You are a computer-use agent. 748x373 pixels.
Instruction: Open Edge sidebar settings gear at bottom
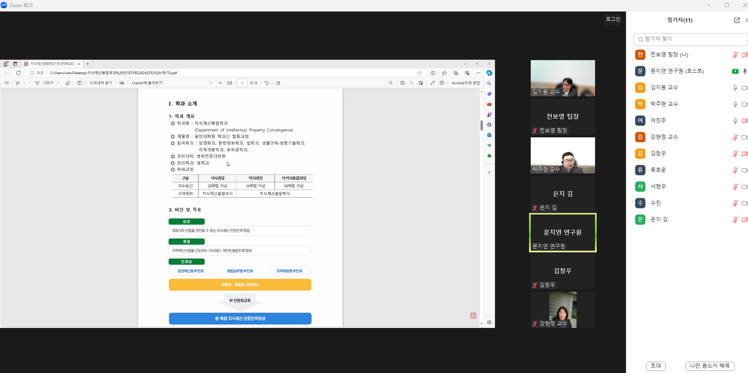click(489, 322)
